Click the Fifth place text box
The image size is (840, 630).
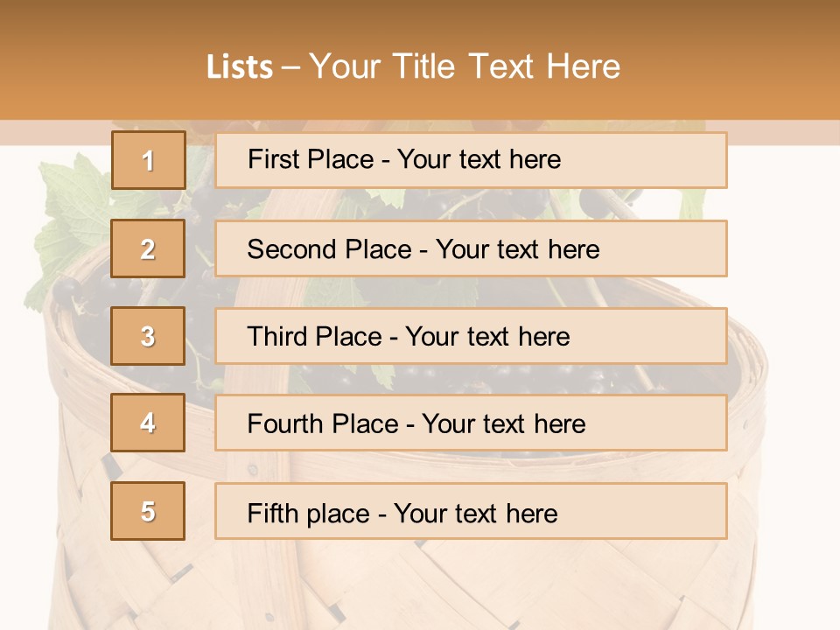click(x=471, y=511)
